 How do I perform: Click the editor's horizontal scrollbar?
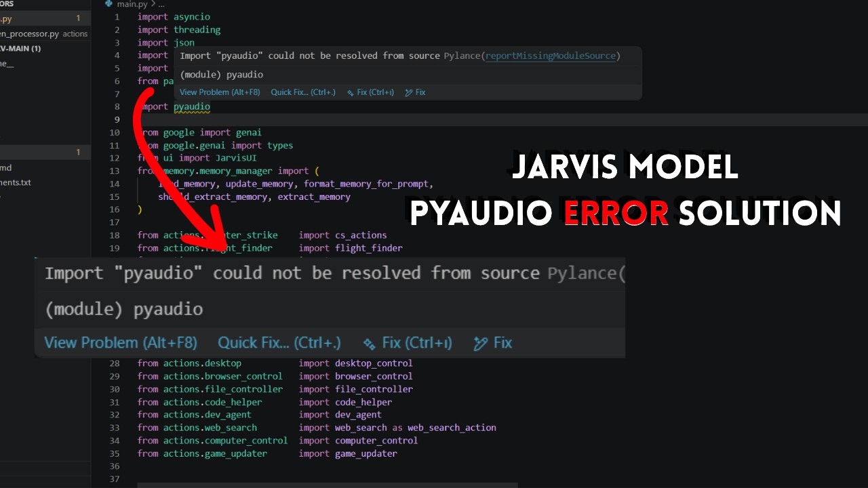click(328, 485)
